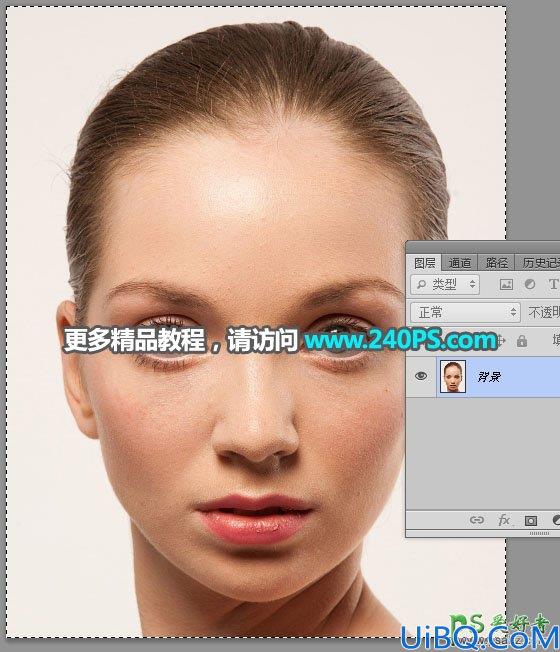
Task: Select the 背景 layer thumbnail
Action: [x=453, y=377]
